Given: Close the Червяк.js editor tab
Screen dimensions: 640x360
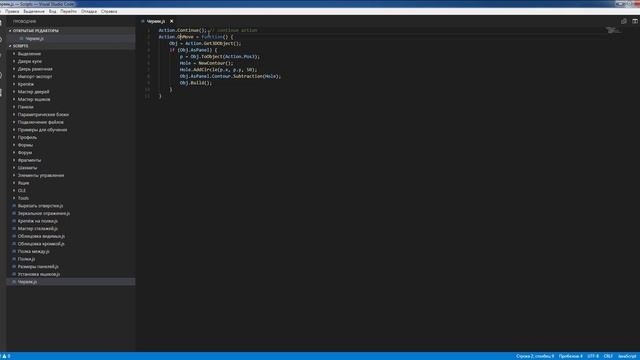Looking at the screenshot, I should [171, 21].
